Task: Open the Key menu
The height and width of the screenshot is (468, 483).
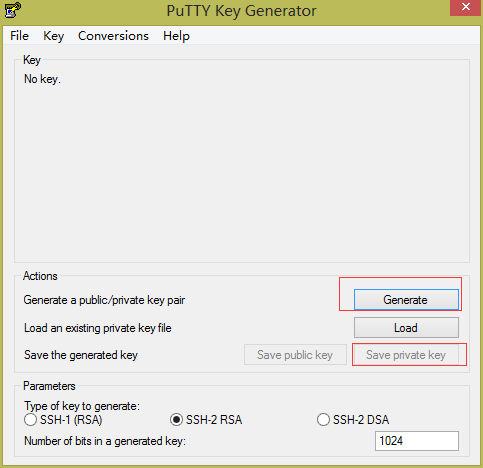Action: pos(53,36)
